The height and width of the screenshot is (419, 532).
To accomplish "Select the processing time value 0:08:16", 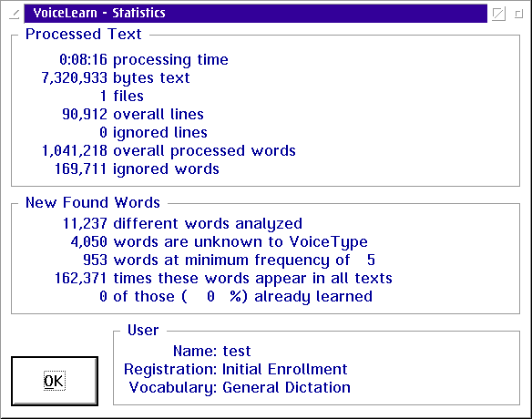I will (83, 60).
